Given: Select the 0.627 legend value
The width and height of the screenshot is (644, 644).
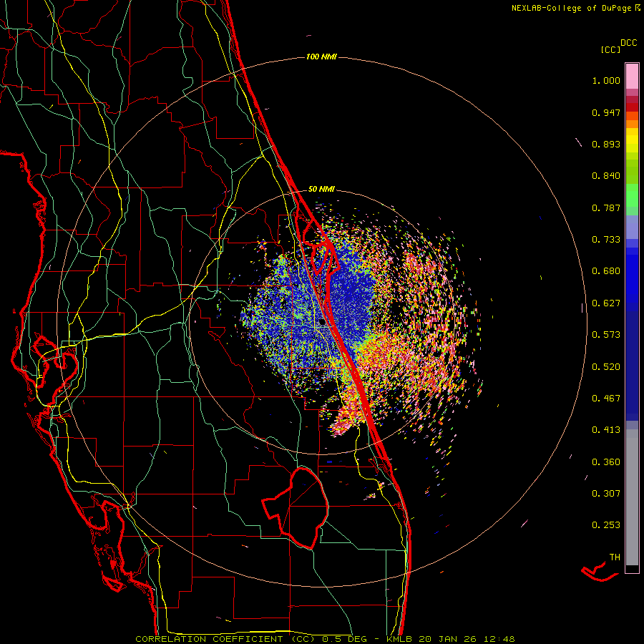Looking at the screenshot, I should pos(606,303).
